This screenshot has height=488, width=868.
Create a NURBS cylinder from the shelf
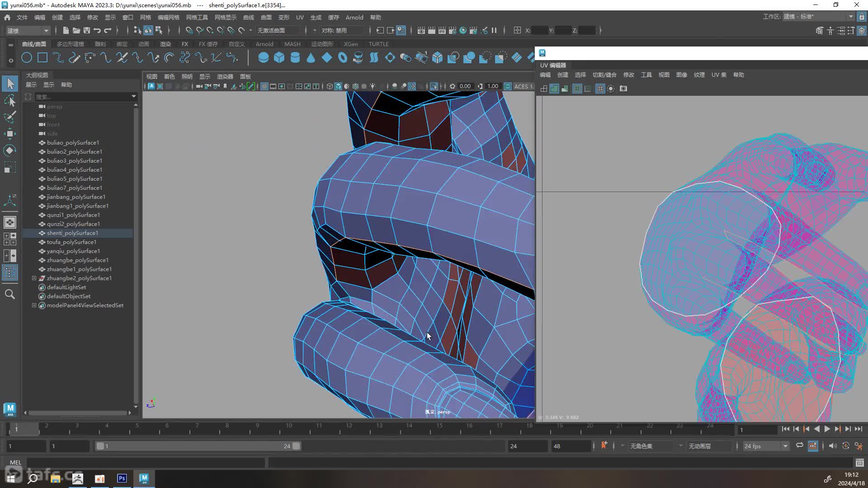295,58
